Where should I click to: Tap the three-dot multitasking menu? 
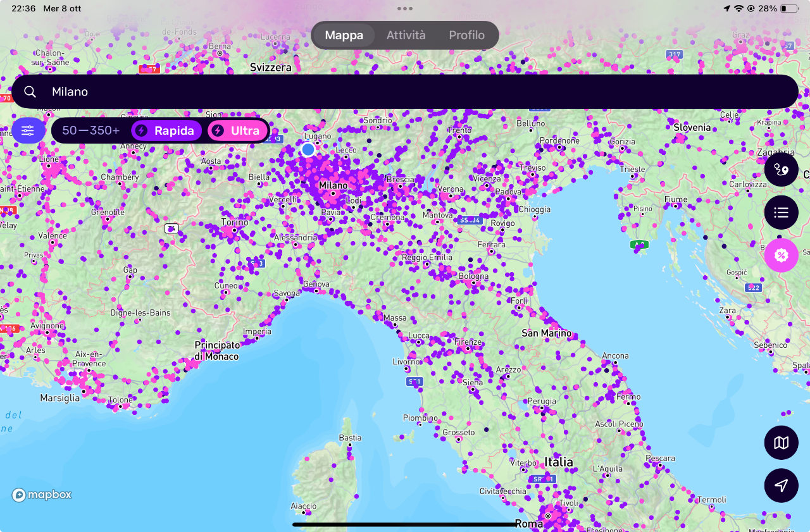[x=405, y=9]
